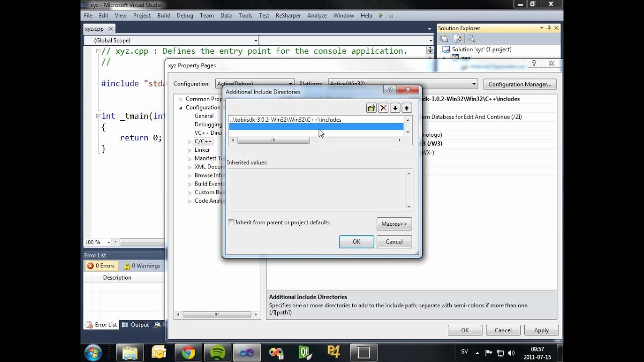Launch Google Chrome from taskbar
Viewport: 644px width, 362px height.
188,352
